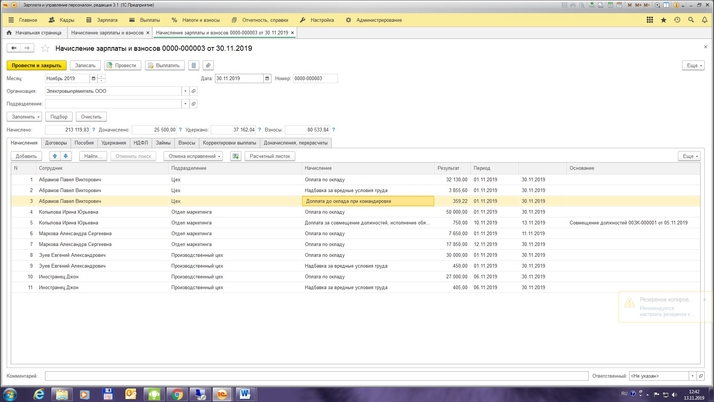Open the Favorites star in top bar

pyautogui.click(x=663, y=19)
